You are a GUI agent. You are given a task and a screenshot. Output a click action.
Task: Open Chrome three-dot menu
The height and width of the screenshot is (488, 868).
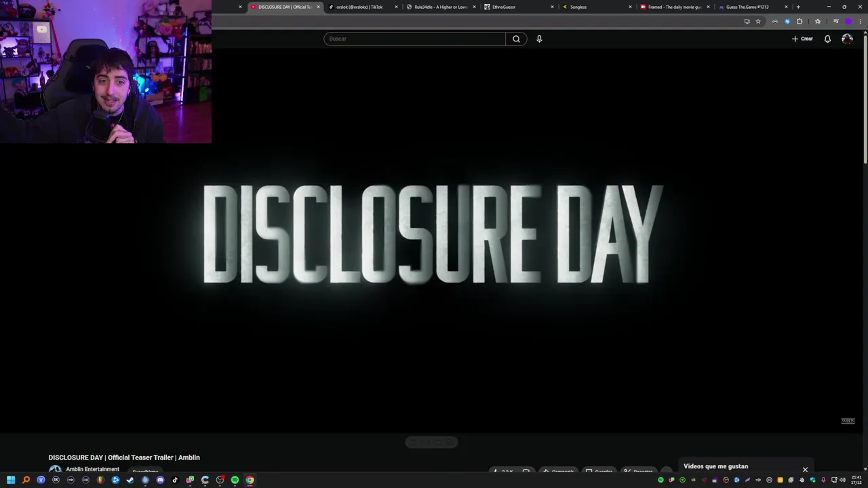coord(860,21)
